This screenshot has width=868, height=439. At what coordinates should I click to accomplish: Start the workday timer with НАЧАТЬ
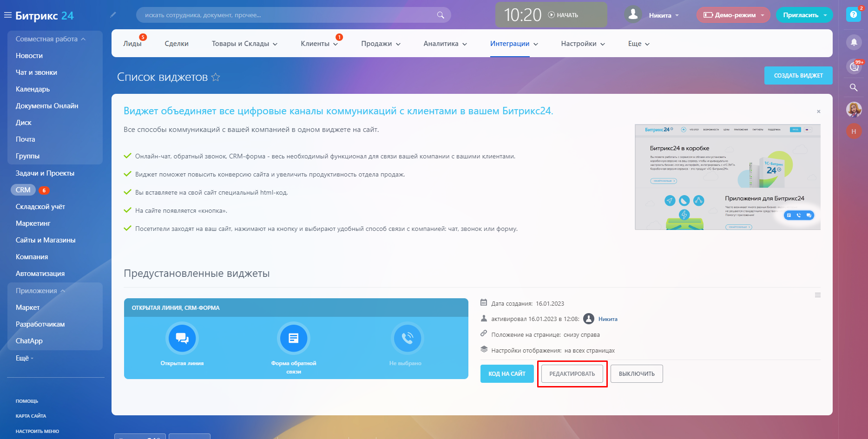tap(563, 15)
